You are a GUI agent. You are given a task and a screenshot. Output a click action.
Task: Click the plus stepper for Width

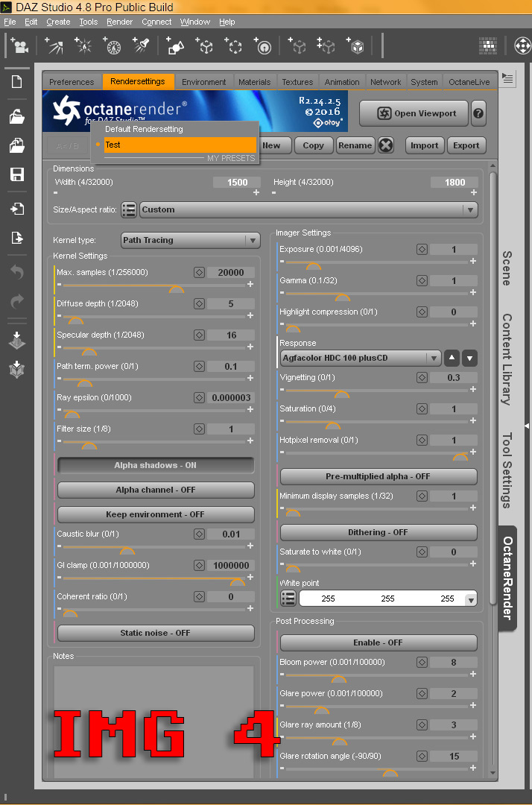click(256, 192)
